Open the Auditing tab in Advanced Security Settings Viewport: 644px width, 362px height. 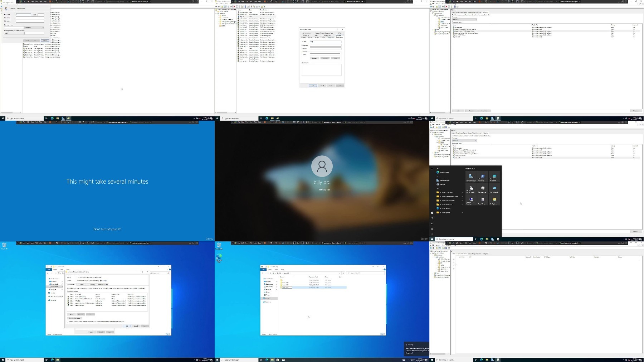pyautogui.click(x=92, y=284)
